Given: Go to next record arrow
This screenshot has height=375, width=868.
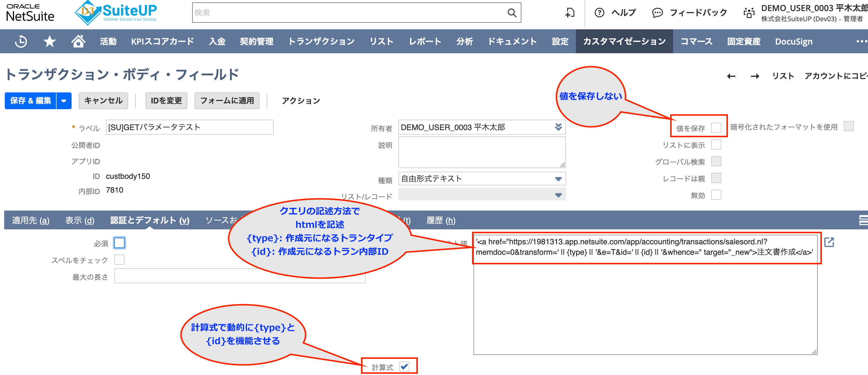Looking at the screenshot, I should [755, 77].
